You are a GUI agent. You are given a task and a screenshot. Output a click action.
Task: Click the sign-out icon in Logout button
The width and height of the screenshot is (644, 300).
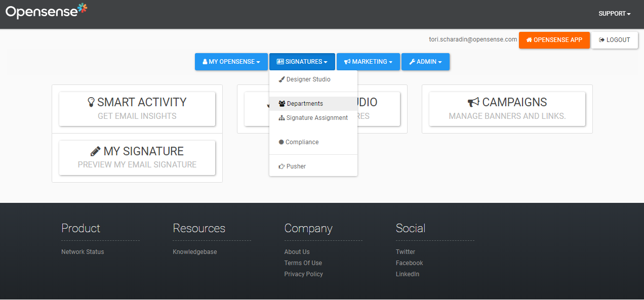pos(602,40)
